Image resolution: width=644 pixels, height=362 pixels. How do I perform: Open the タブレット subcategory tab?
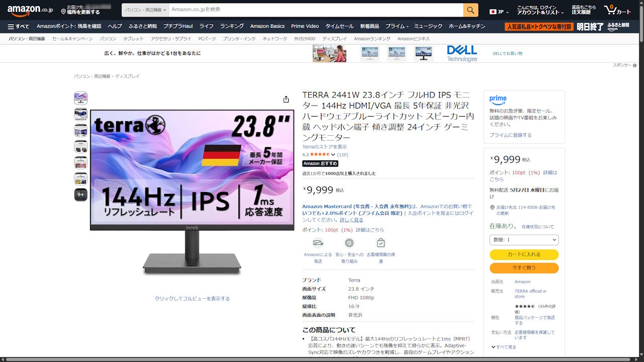pos(133,39)
